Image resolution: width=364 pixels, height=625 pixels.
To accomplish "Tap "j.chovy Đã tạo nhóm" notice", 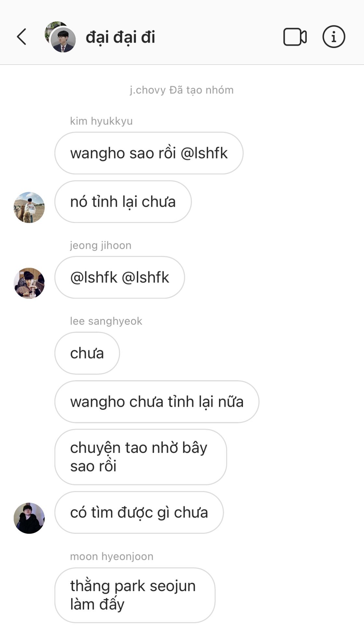I will tap(182, 90).
